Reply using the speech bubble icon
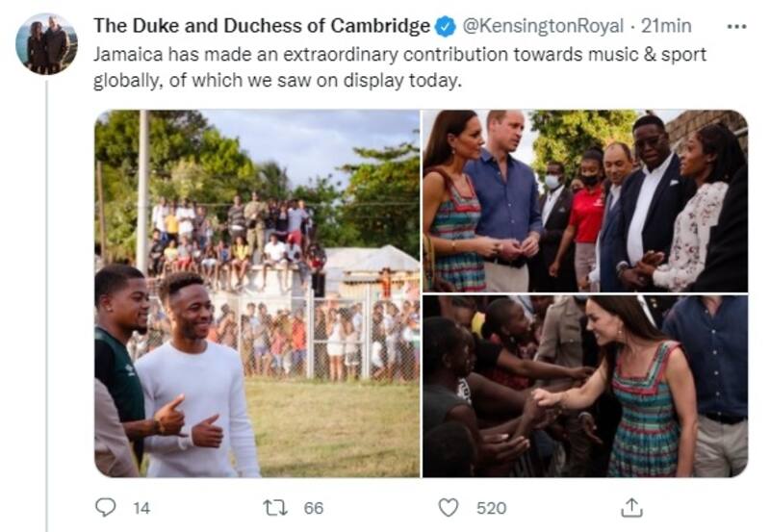 (106, 507)
